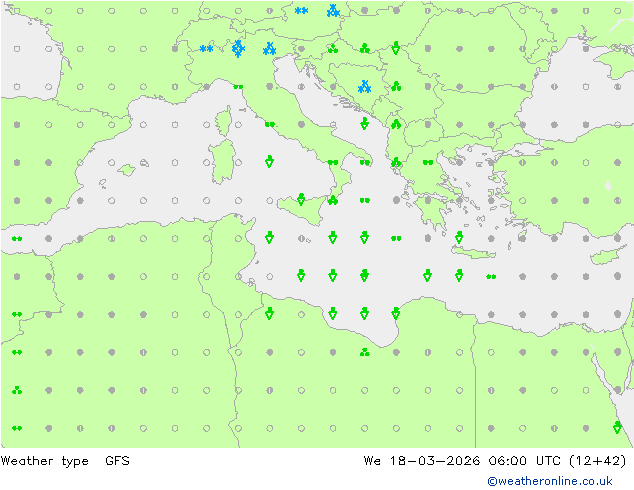
Task: Click the green shower symbol on Sicily
Action: point(301,199)
